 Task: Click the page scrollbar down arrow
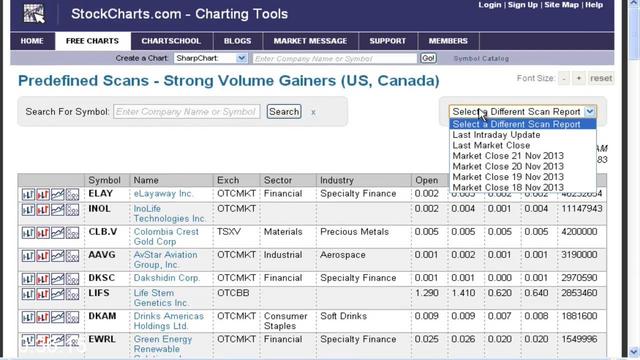(634, 351)
